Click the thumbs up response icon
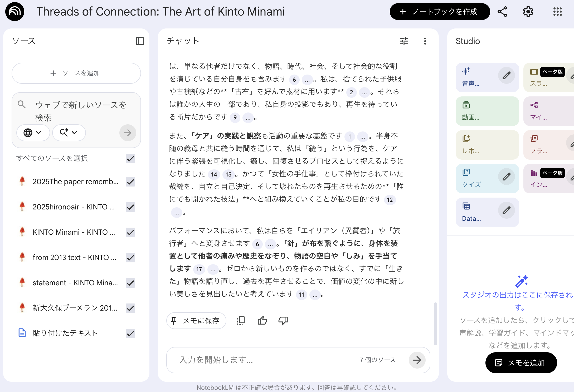Image resolution: width=574 pixels, height=392 pixels. pos(262,321)
